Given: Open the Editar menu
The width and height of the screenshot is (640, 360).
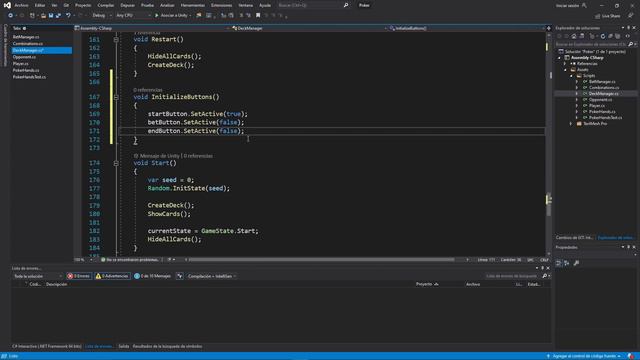Looking at the screenshot, I should click(40, 5).
